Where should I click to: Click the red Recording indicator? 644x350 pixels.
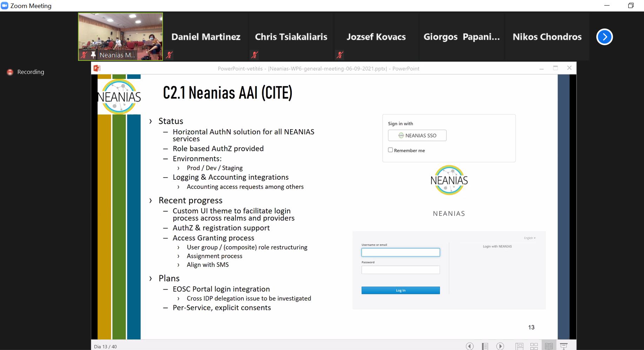click(10, 72)
